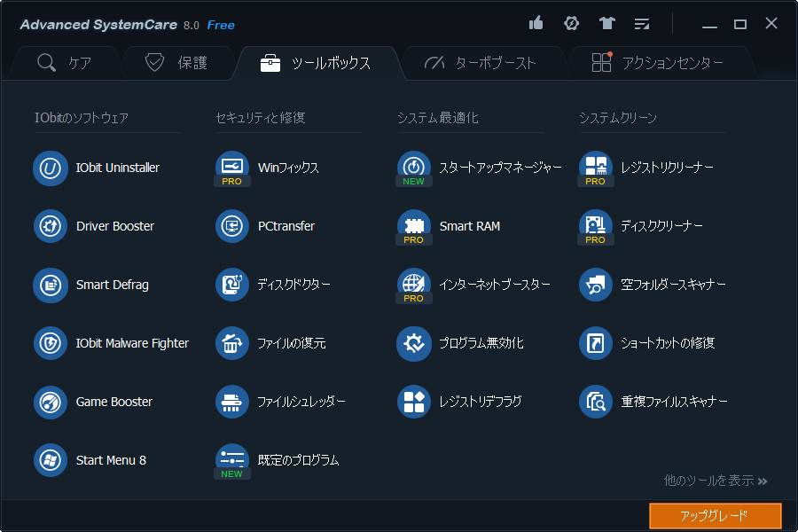
Task: Click the thumbs-up feedback icon
Action: pos(536,24)
